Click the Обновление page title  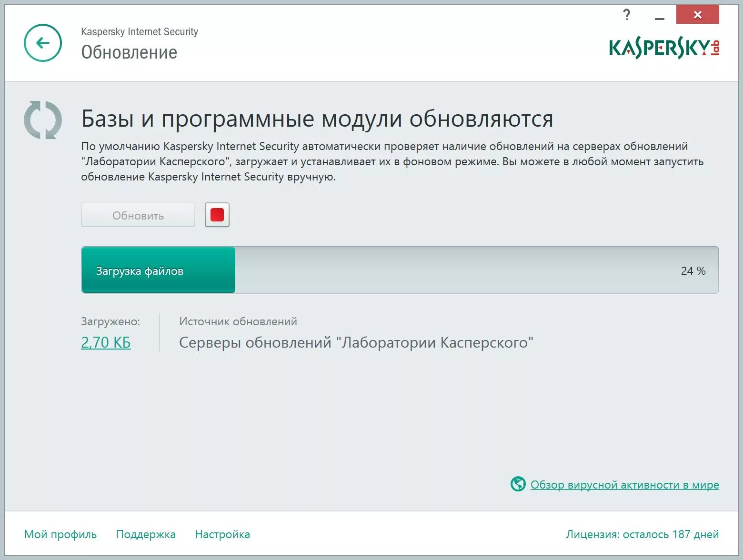click(129, 52)
